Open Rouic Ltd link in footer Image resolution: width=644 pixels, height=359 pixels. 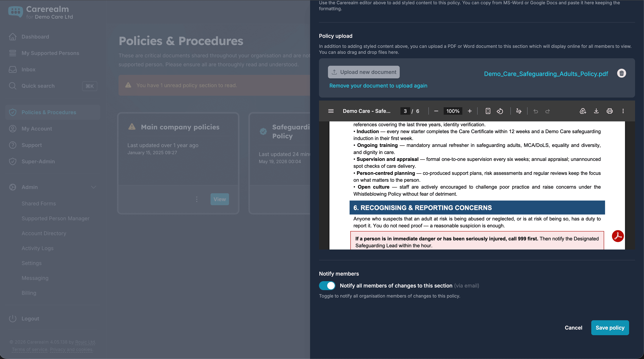(x=85, y=342)
